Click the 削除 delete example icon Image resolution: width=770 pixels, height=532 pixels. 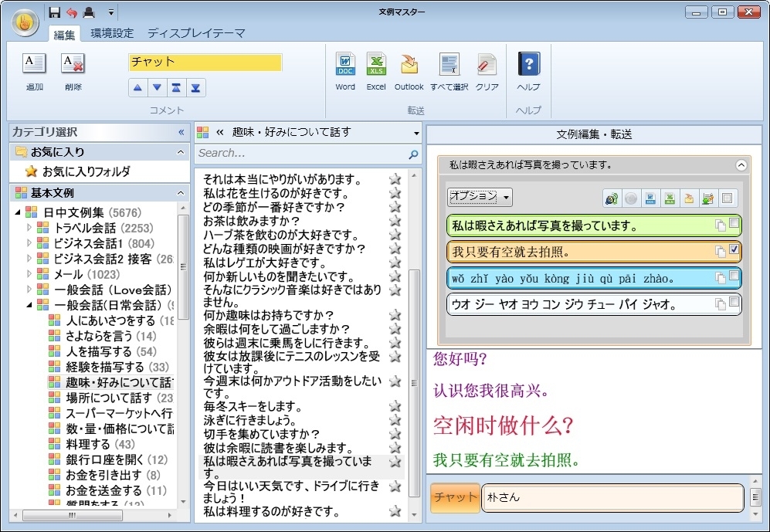pyautogui.click(x=73, y=63)
